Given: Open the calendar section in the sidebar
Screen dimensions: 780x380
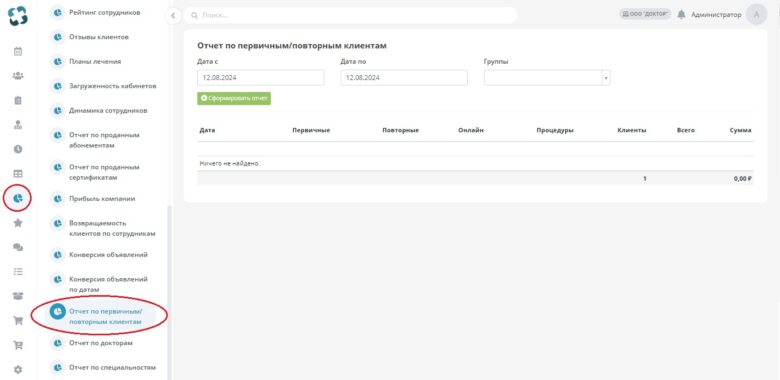Looking at the screenshot, I should coord(18,51).
